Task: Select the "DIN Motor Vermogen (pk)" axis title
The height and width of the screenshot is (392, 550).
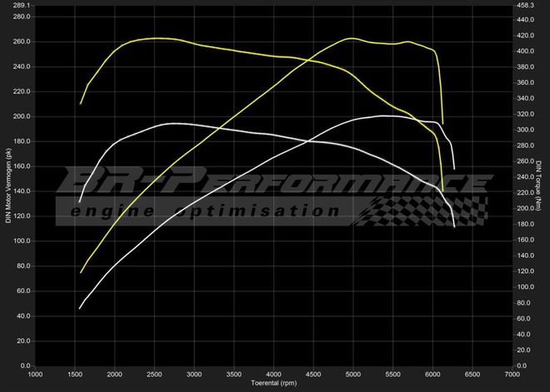Action: 8,186
